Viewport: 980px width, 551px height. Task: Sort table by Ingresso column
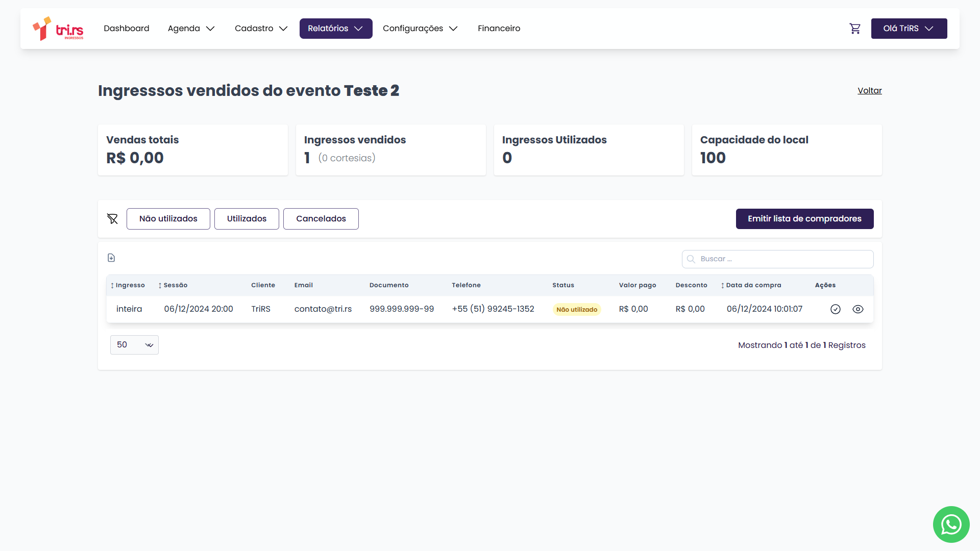(128, 285)
